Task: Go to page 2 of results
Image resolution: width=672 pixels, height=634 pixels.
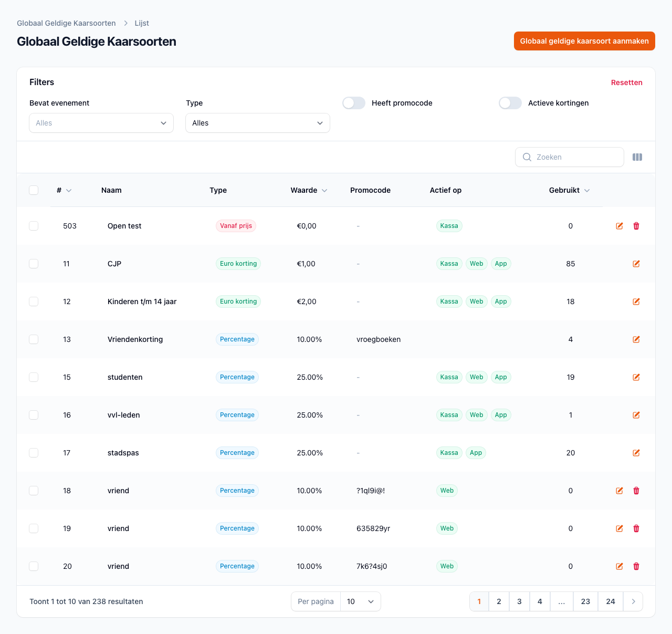Action: 499,601
